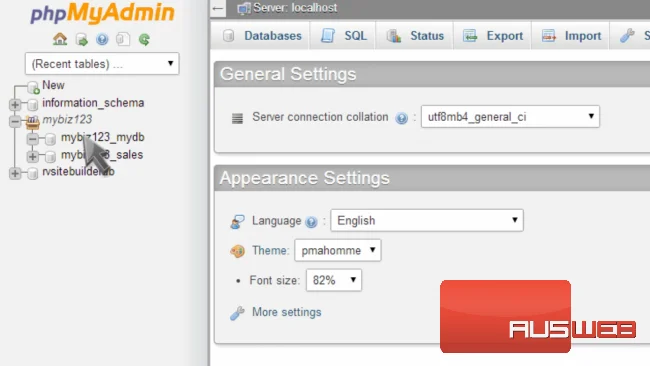Open the Language dropdown showing English

click(427, 221)
